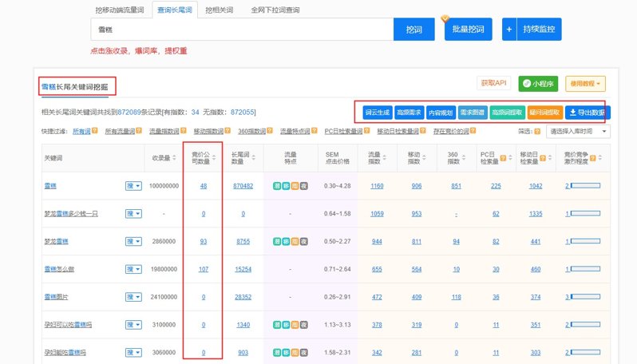
Task: Open long-tail count 870482 link
Action: (243, 186)
